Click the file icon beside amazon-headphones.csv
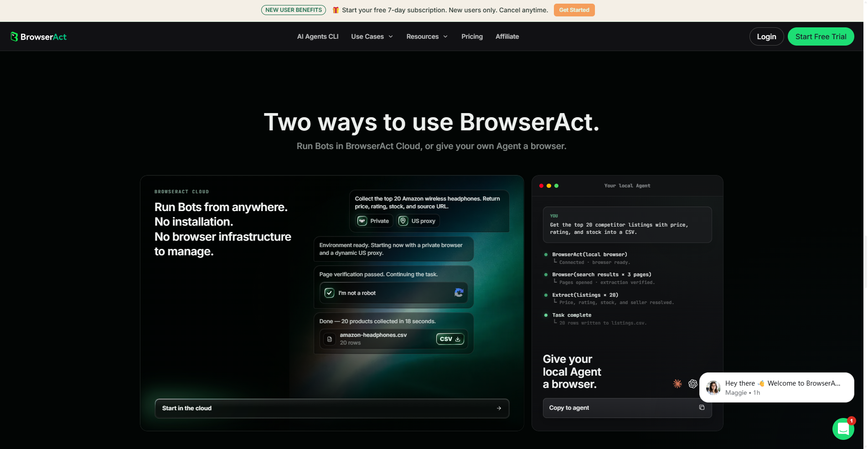Image resolution: width=868 pixels, height=449 pixels. (x=330, y=339)
